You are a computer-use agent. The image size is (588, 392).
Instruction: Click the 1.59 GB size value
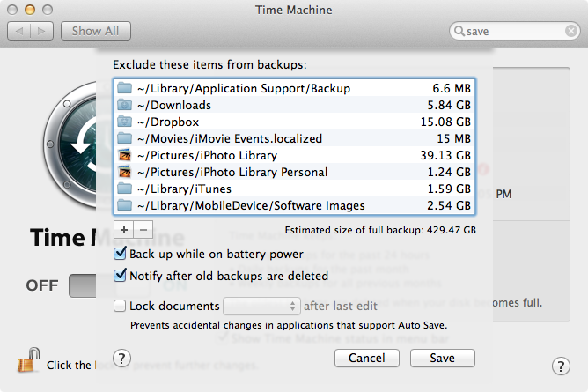pyautogui.click(x=449, y=189)
